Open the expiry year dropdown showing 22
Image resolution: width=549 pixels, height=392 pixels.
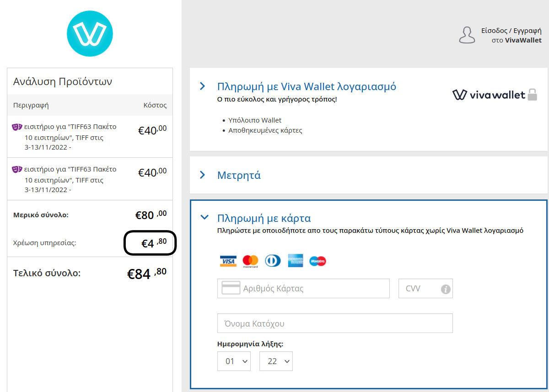click(276, 361)
